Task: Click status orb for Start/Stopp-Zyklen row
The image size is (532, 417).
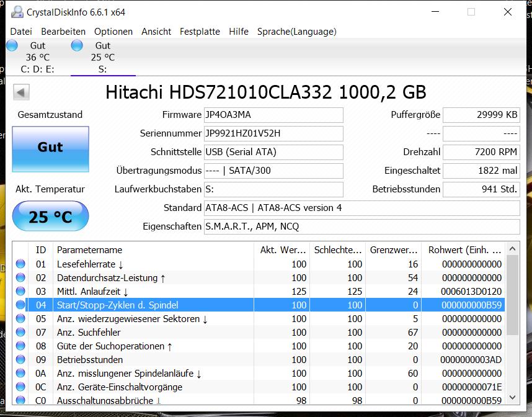Action: [x=20, y=305]
